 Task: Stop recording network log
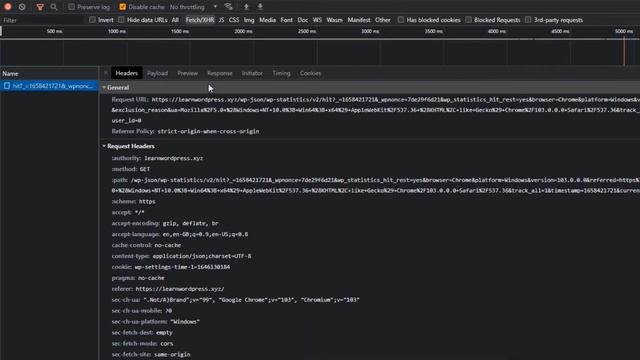pyautogui.click(x=7, y=7)
